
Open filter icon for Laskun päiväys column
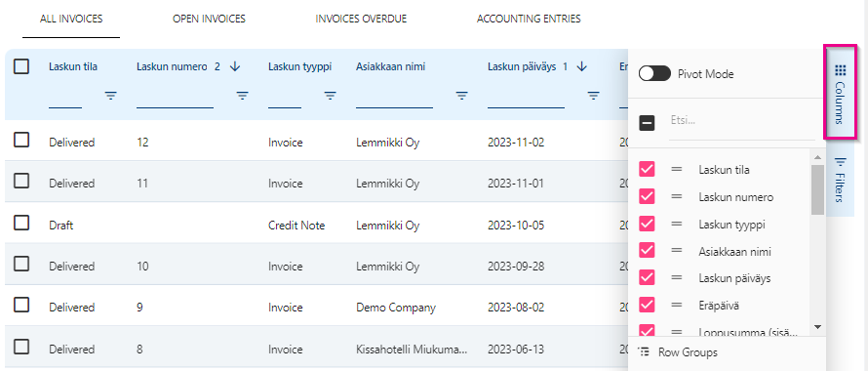[594, 96]
